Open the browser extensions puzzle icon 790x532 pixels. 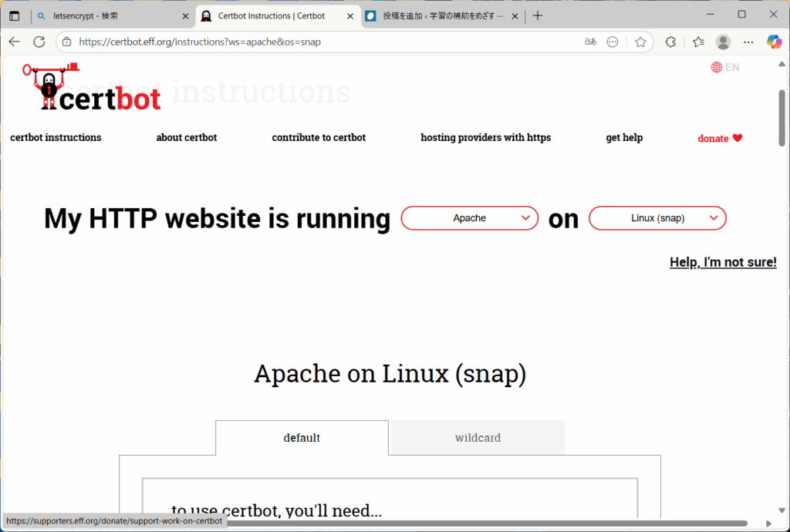(670, 42)
